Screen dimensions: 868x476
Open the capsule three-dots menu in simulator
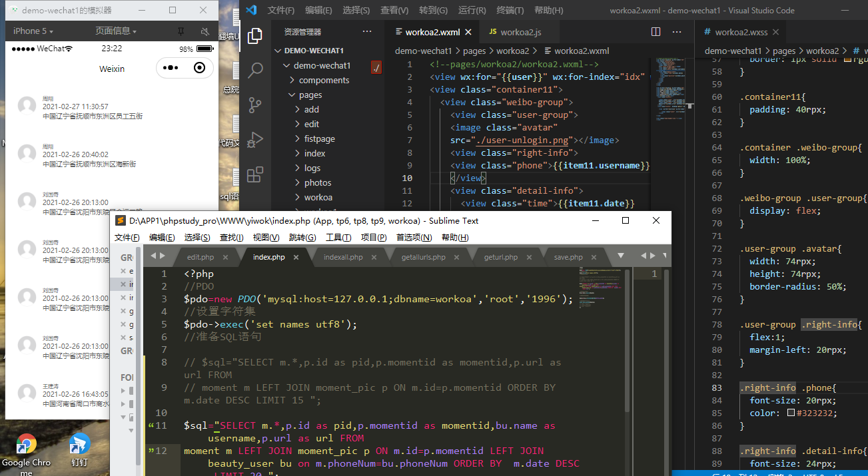coord(171,68)
